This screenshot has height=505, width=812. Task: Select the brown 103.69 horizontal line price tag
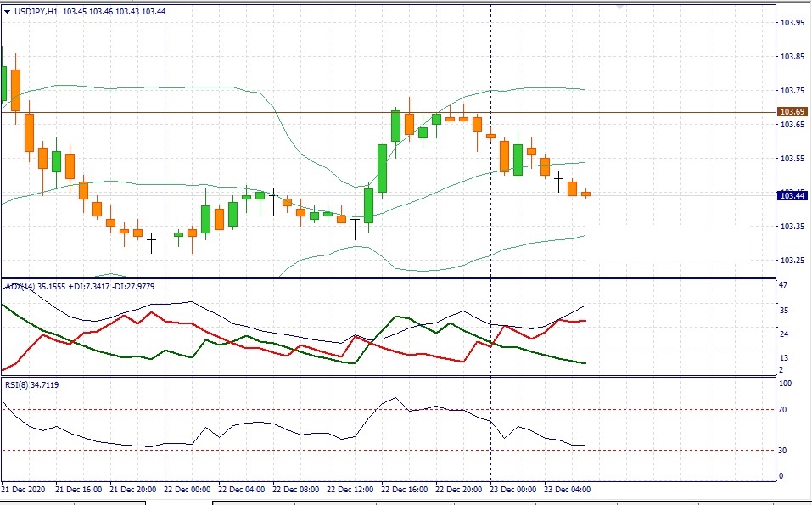click(x=792, y=112)
